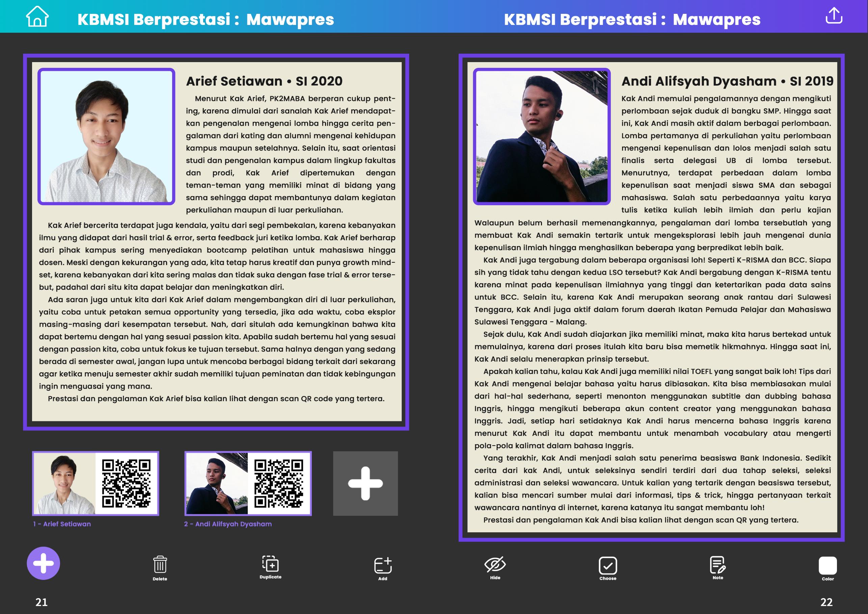
Task: Click Arief Setiawan's large portrait photo
Action: [x=106, y=136]
